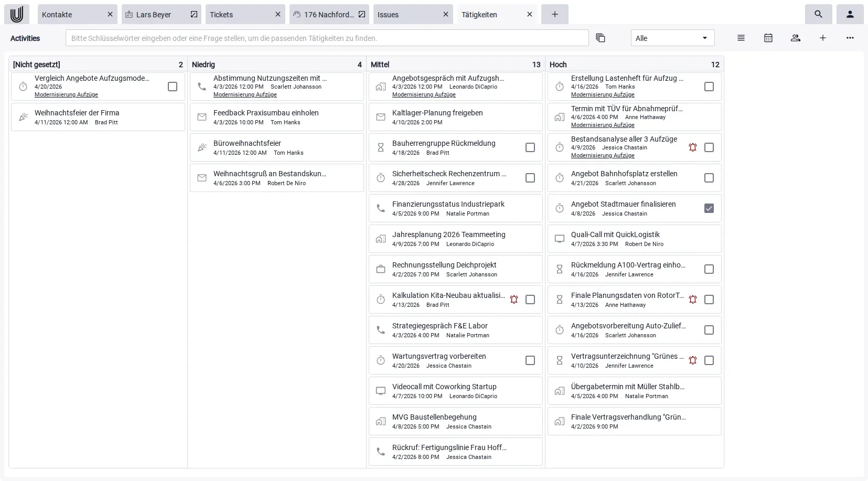Check off Angebot Bahnhofsplatz erstellen task
Image resolution: width=868 pixels, height=481 pixels.
(x=709, y=178)
